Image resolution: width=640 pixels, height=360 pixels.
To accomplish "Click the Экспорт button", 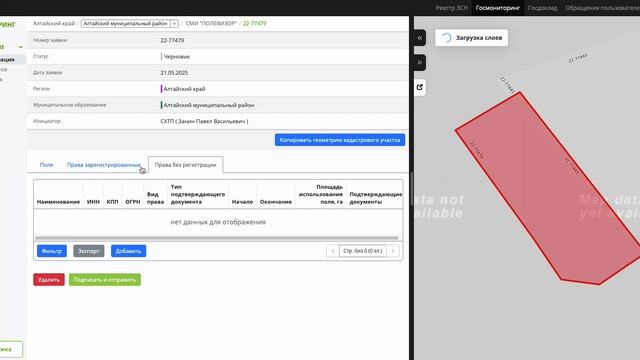I will tap(89, 251).
